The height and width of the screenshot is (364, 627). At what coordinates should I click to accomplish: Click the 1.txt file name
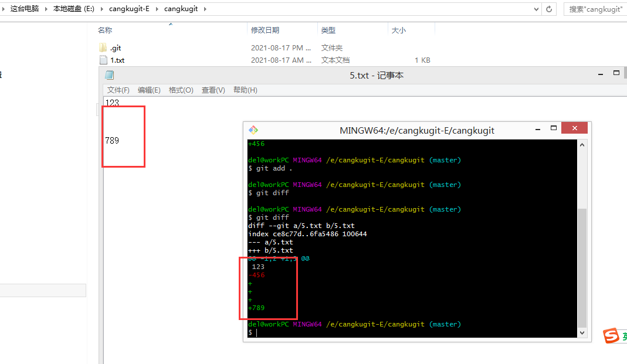117,60
